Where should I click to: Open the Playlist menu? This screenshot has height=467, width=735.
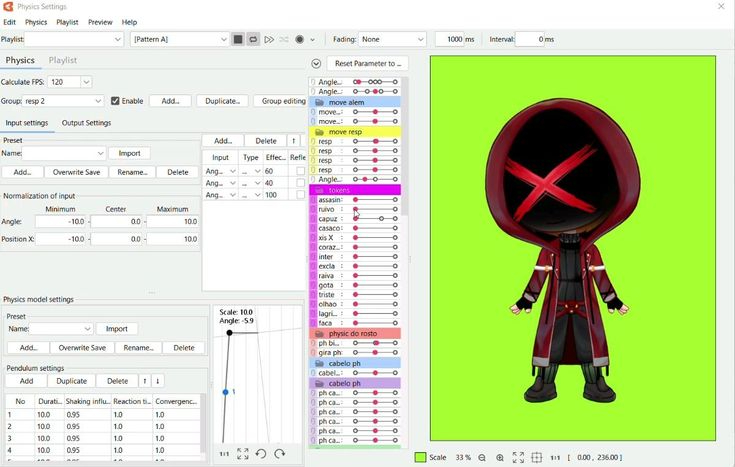point(67,22)
